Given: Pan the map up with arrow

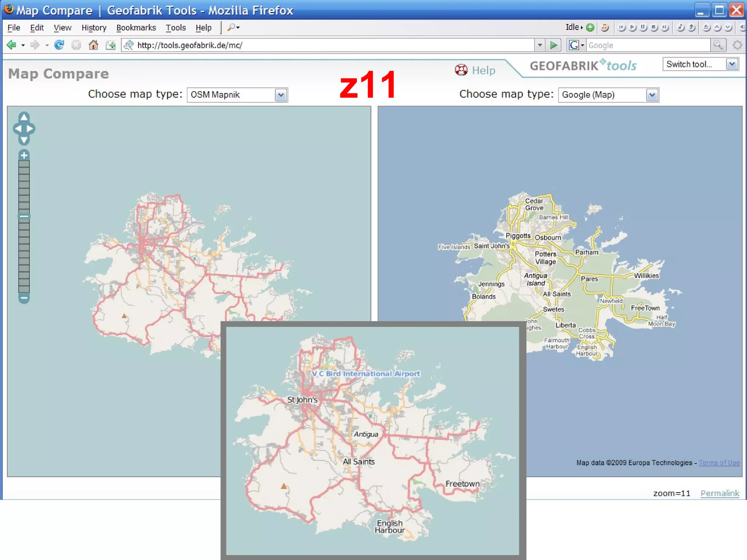Looking at the screenshot, I should click(24, 117).
